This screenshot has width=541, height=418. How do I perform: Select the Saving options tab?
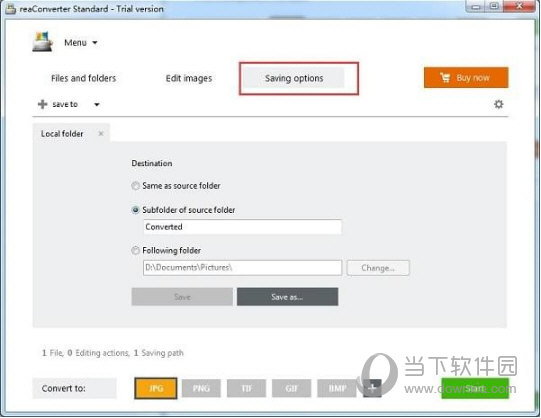click(x=294, y=78)
